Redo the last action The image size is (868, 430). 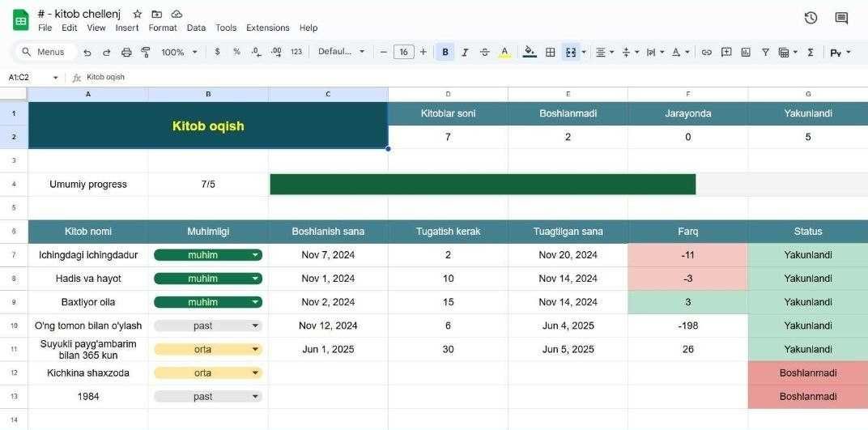[106, 52]
